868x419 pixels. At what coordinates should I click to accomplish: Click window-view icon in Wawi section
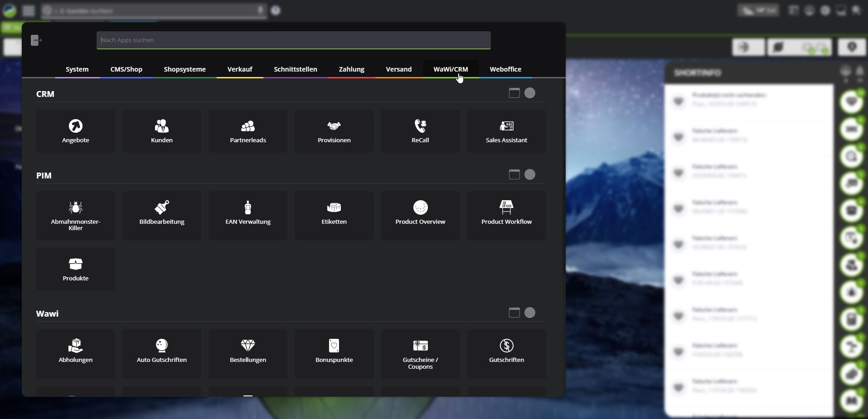point(514,313)
